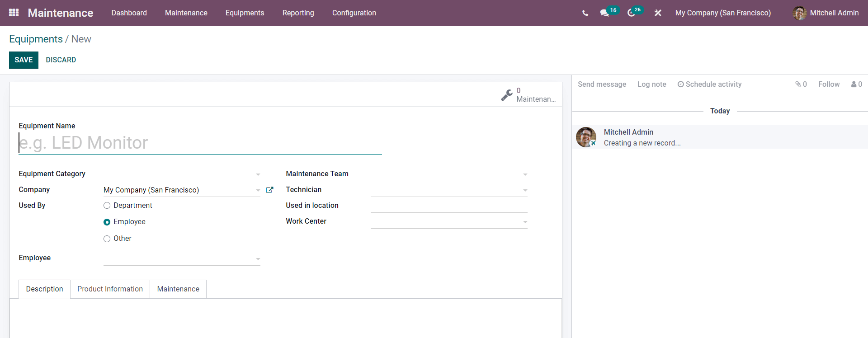
Task: Click the phone call icon
Action: (x=585, y=13)
